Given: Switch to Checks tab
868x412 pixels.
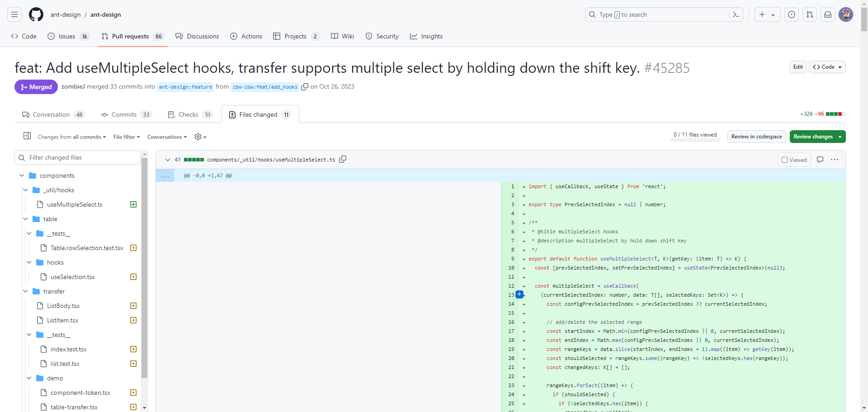Looking at the screenshot, I should coord(190,114).
